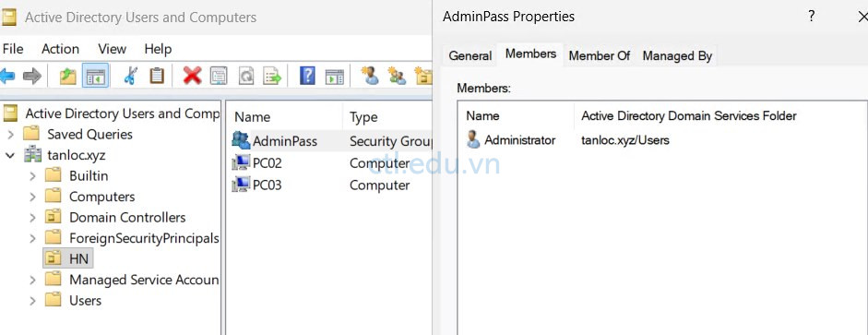Open the View menu

click(x=113, y=49)
